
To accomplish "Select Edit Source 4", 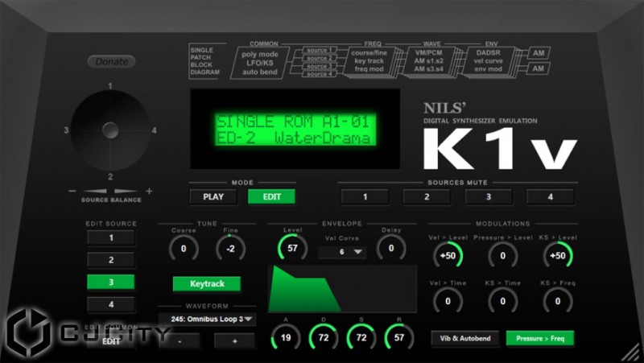I will point(111,304).
